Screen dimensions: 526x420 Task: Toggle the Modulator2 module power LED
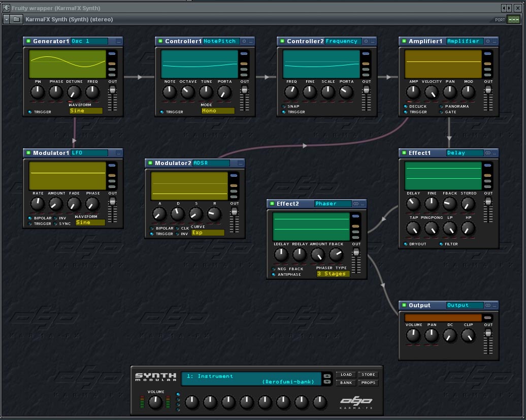(x=150, y=163)
